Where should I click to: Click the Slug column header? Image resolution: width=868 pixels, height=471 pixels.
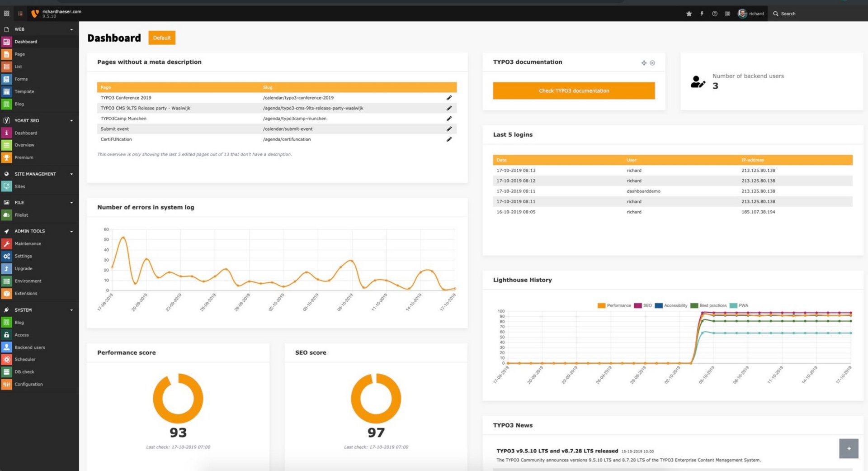[268, 87]
